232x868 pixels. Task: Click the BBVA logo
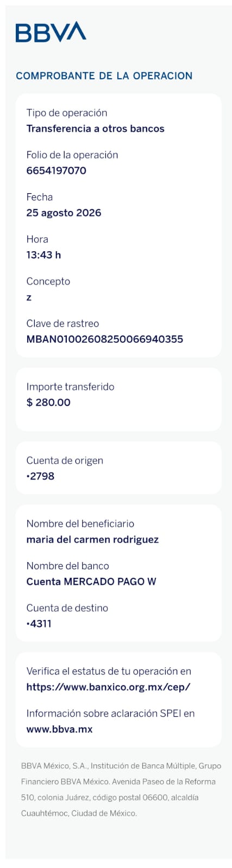click(51, 32)
